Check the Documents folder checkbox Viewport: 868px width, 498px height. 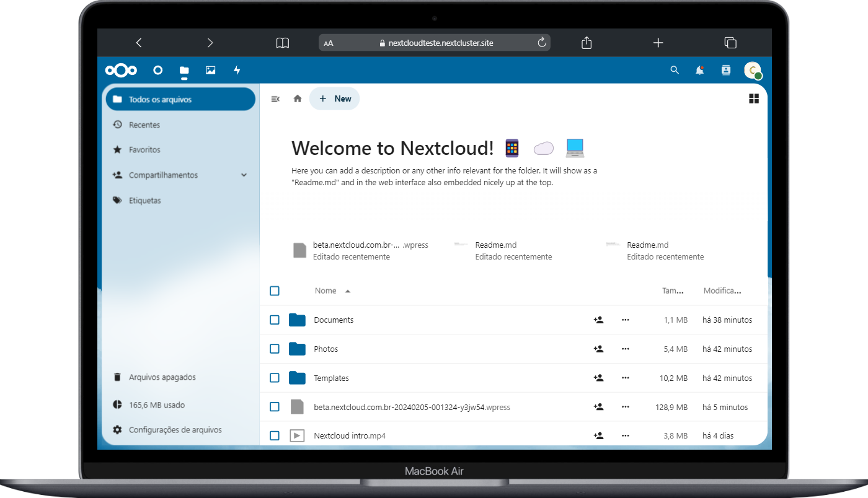(275, 320)
